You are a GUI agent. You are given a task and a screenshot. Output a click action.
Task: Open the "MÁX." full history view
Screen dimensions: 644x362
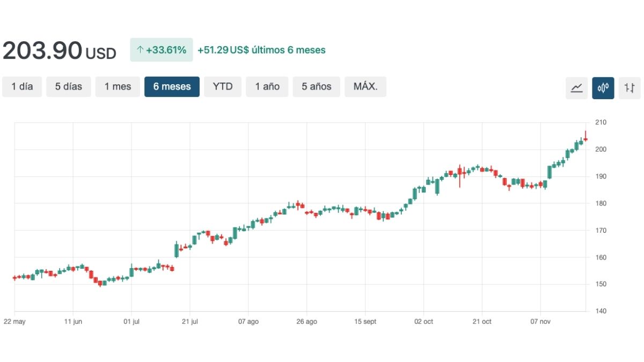365,86
